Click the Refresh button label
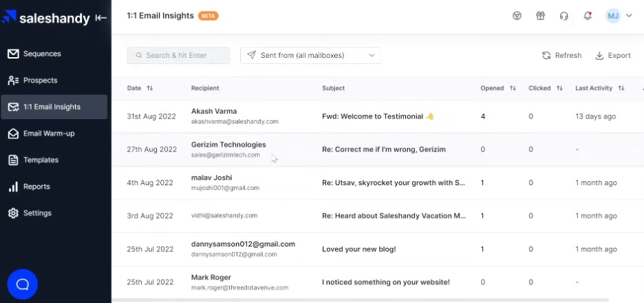Viewport: 644px width, 303px height. 568,56
